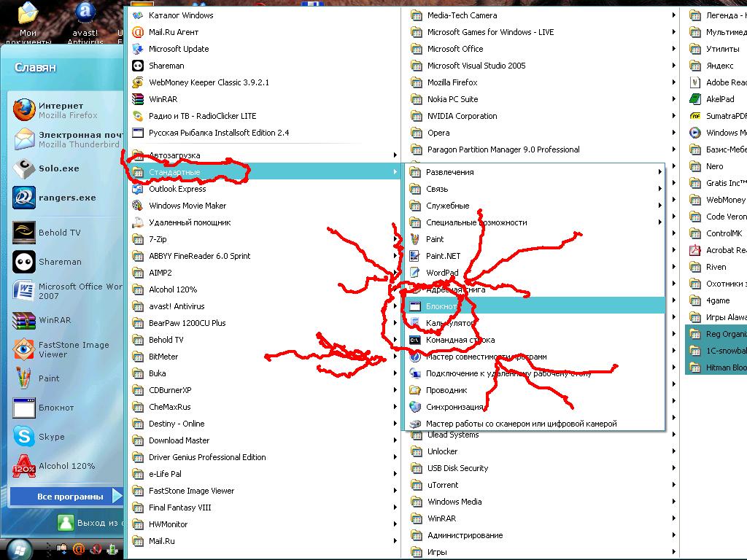Image resolution: width=747 pixels, height=560 pixels.
Task: Open FastStone Image Viewer pinned shortcut
Action: click(x=24, y=349)
